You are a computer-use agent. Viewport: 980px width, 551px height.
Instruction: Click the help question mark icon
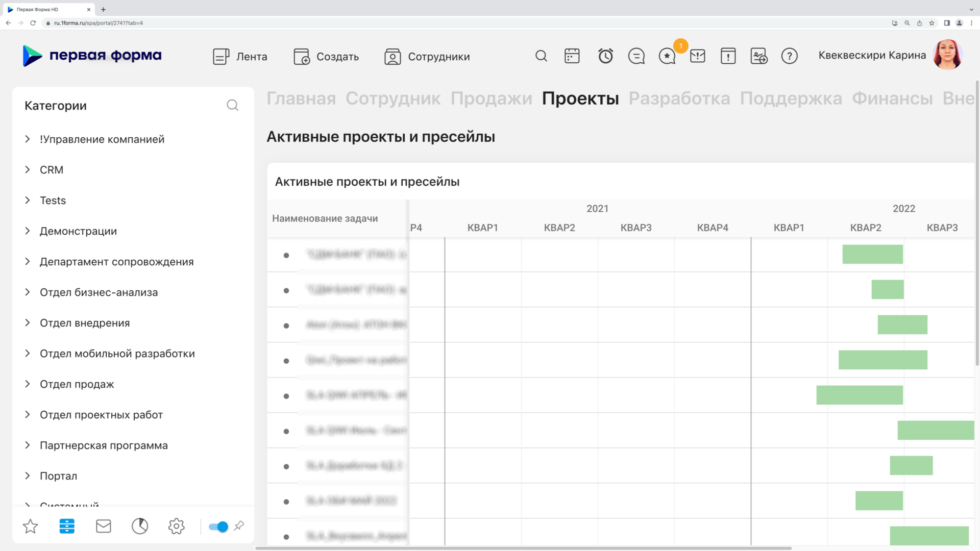click(789, 56)
